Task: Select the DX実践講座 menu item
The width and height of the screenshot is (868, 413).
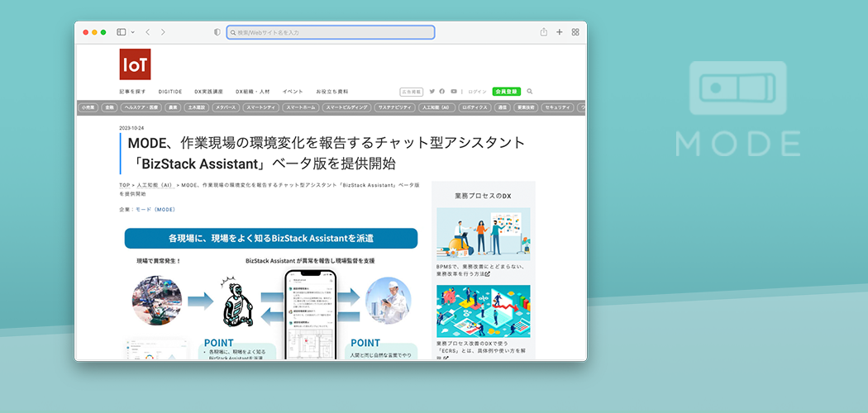Action: pos(208,92)
